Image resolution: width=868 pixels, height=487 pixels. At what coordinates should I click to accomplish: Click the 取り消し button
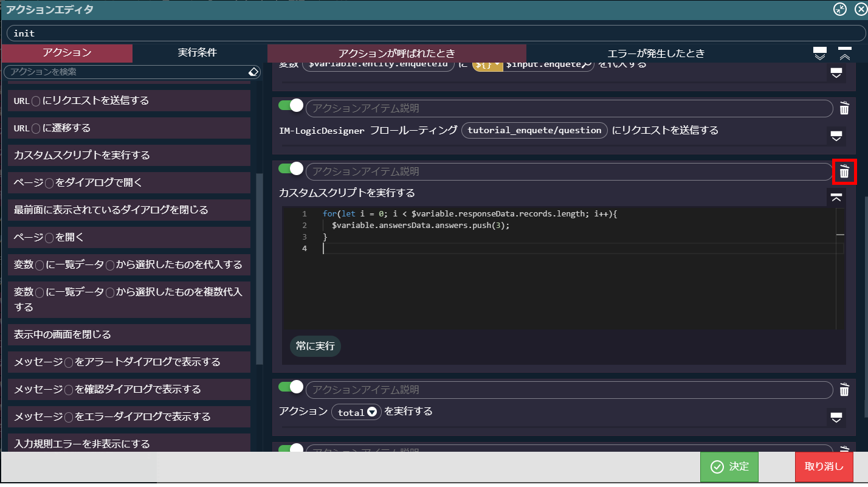pos(824,467)
